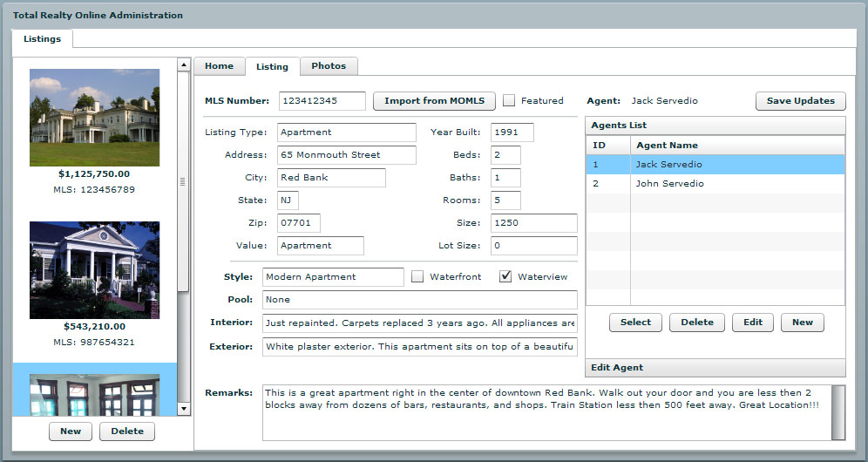
Task: Expand the Agents List panel header
Action: [x=715, y=126]
